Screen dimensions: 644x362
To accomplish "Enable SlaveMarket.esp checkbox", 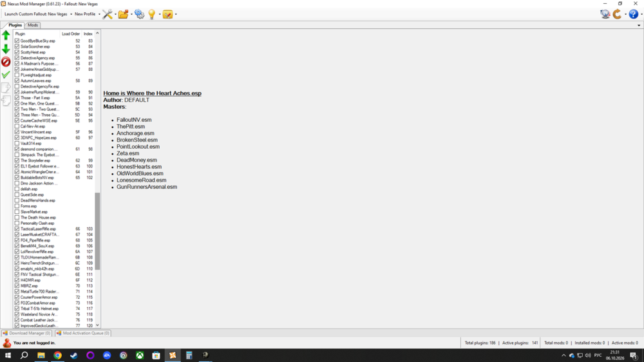I will point(17,212).
